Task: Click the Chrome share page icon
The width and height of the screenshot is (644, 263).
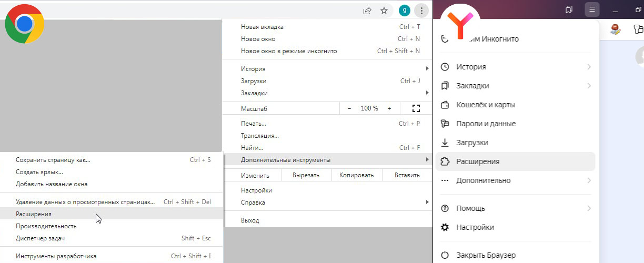Action: [367, 10]
